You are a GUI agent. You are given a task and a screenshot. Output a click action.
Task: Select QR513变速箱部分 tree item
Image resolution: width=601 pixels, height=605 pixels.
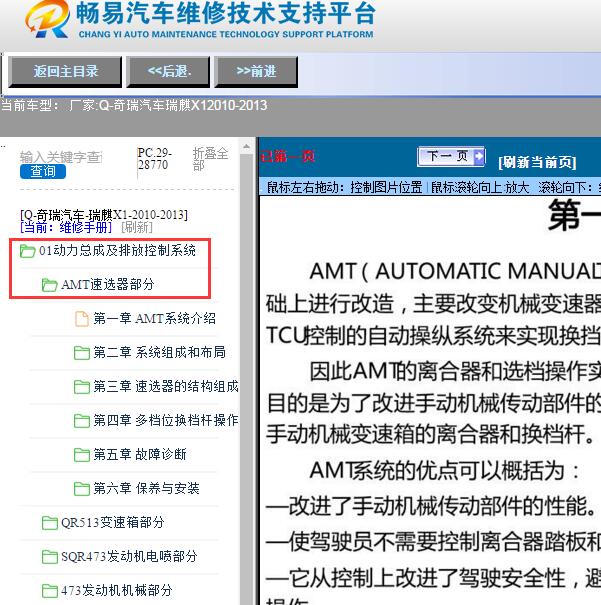pos(113,522)
